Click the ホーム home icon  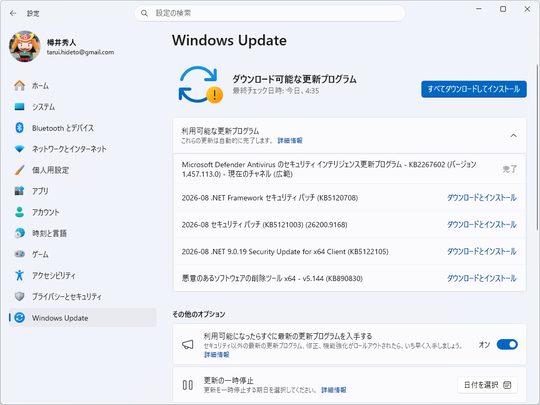[x=20, y=85]
